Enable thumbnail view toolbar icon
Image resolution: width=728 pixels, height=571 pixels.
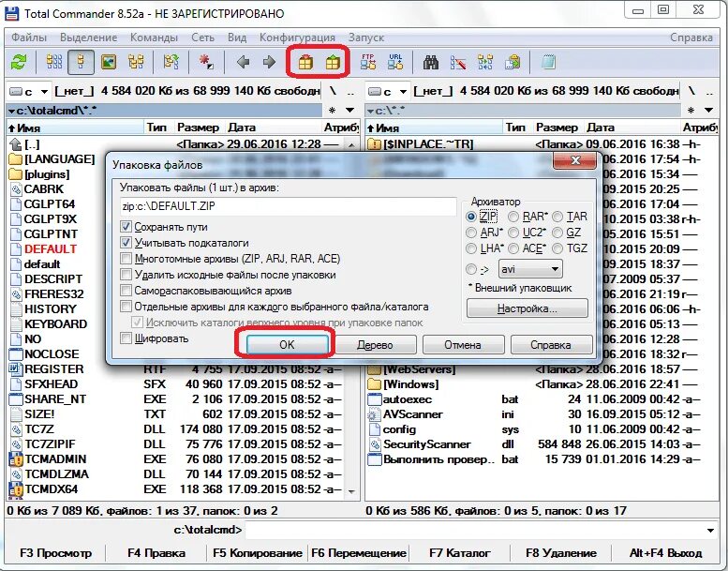109,62
